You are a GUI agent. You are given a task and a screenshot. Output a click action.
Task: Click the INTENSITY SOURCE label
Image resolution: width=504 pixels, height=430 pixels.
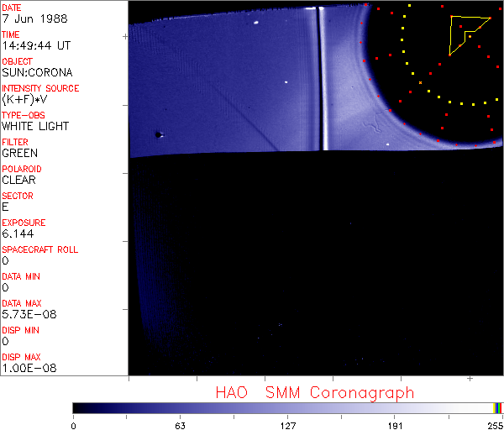tap(40, 88)
